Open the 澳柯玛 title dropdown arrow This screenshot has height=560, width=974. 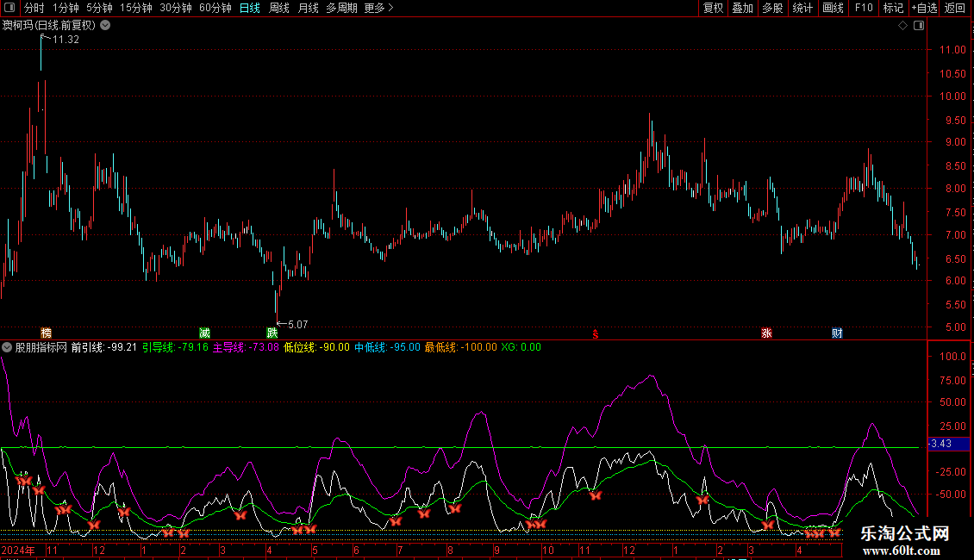pyautogui.click(x=106, y=26)
